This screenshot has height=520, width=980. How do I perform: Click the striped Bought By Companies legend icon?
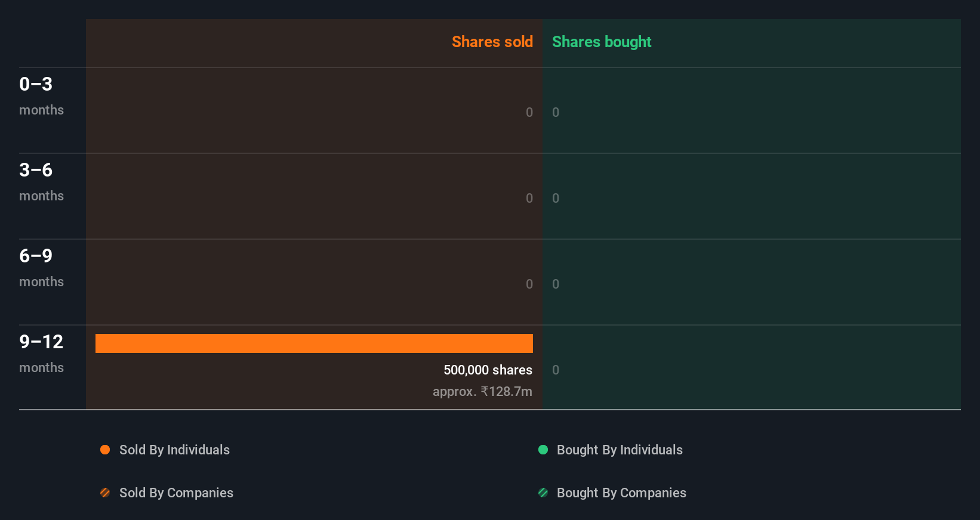(543, 493)
